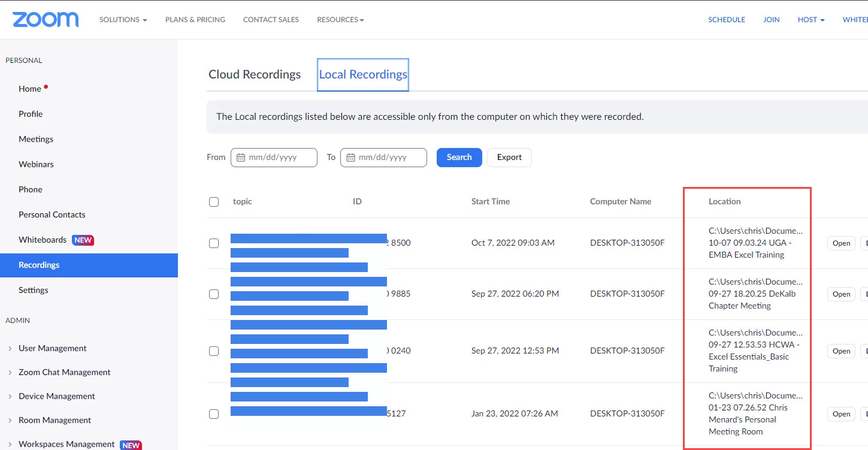Check the box for Oct 7, 2022 recording
This screenshot has height=450, width=868.
pyautogui.click(x=214, y=243)
